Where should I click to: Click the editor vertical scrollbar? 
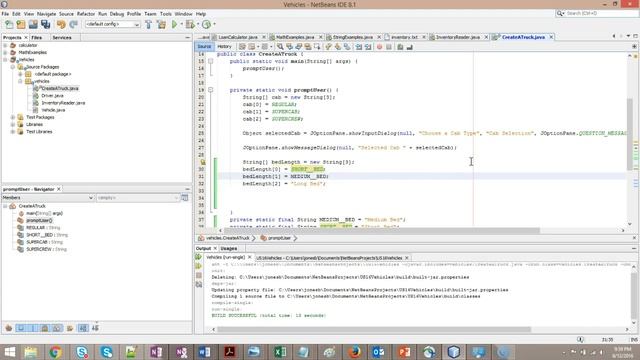[x=630, y=134]
